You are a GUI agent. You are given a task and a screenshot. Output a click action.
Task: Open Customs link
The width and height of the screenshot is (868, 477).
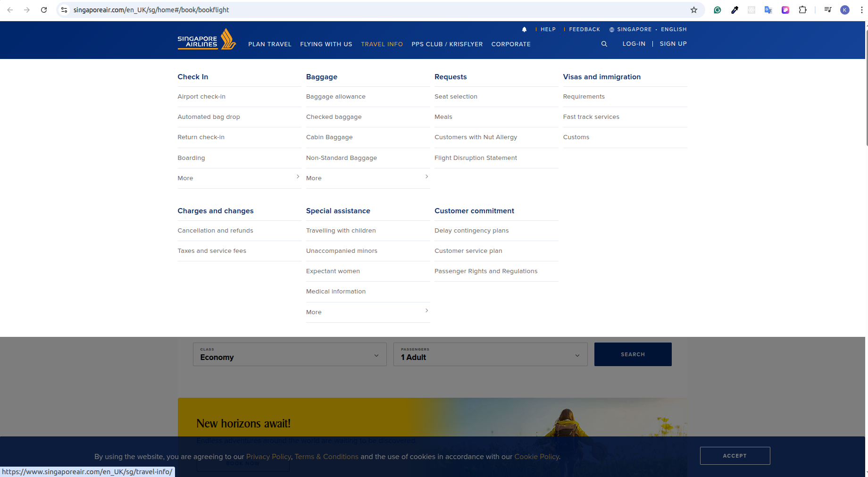click(576, 137)
